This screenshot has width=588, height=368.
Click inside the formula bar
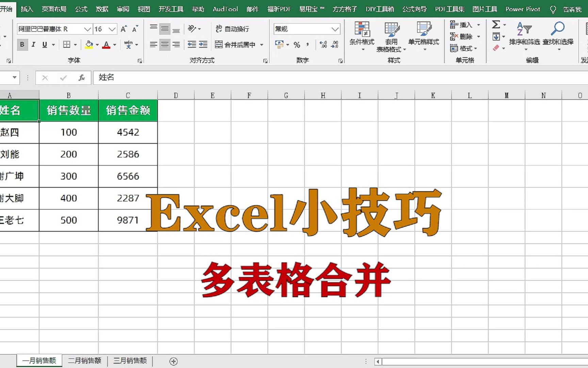coord(170,78)
